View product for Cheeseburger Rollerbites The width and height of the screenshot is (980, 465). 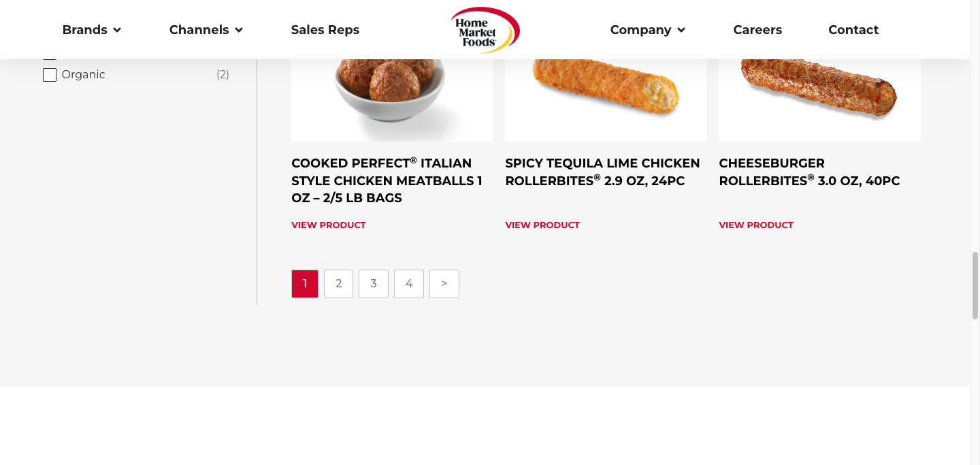(756, 225)
